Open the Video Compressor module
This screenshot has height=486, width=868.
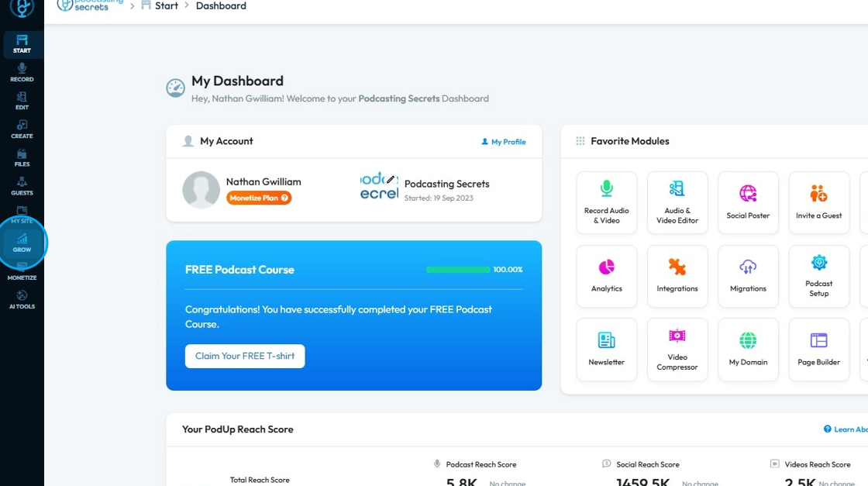tap(677, 350)
